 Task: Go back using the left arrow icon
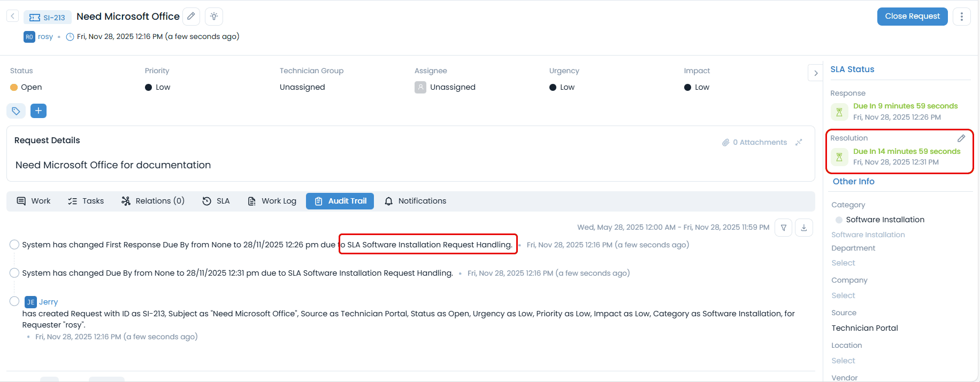click(13, 16)
